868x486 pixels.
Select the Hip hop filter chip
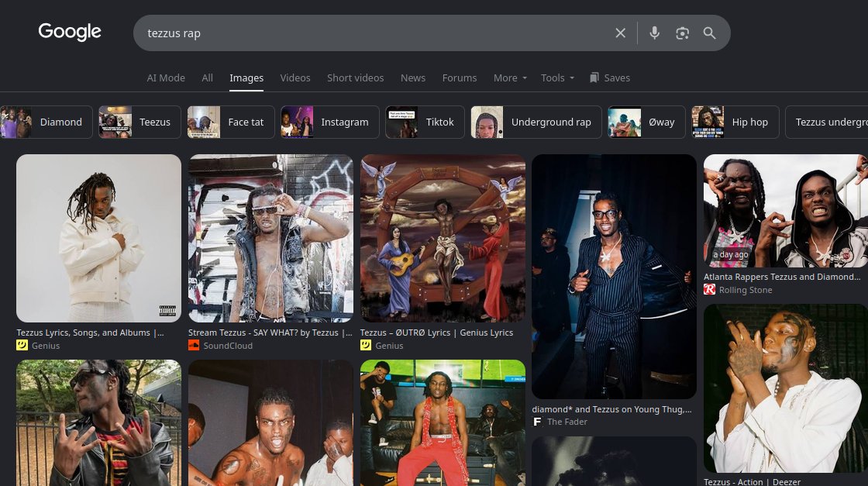[x=735, y=122]
